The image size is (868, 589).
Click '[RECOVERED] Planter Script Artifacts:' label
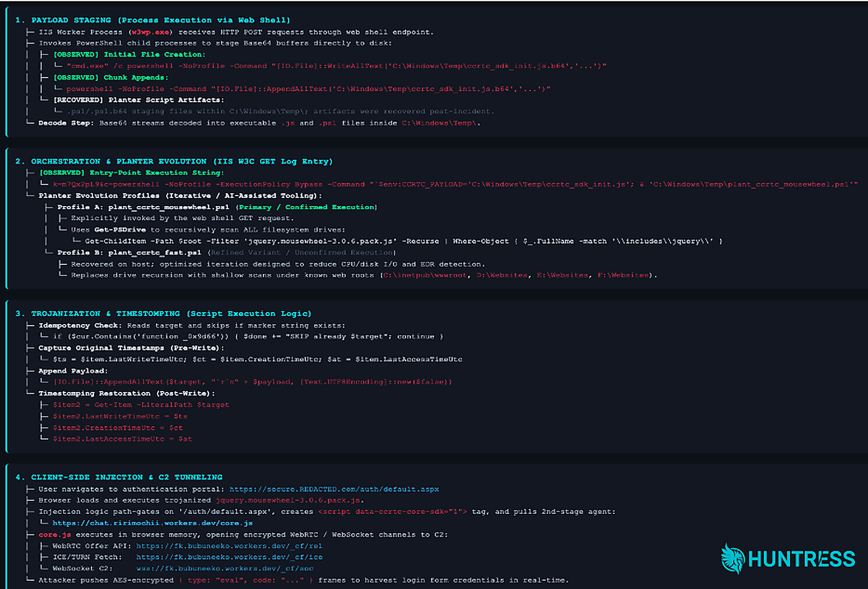138,100
